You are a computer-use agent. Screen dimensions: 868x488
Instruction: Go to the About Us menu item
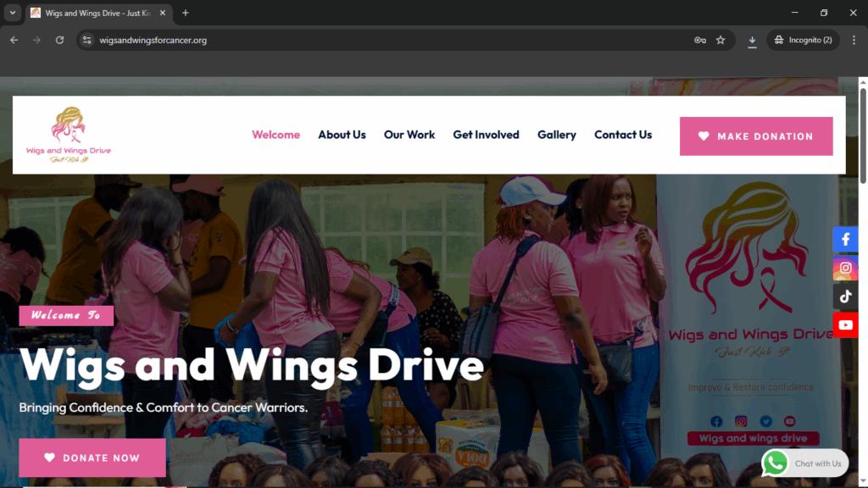pos(342,135)
